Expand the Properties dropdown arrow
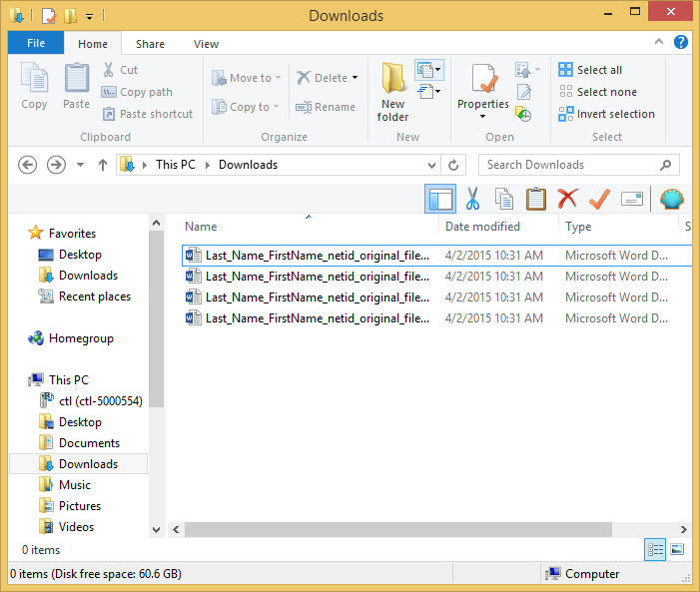This screenshot has width=700, height=592. click(x=482, y=117)
